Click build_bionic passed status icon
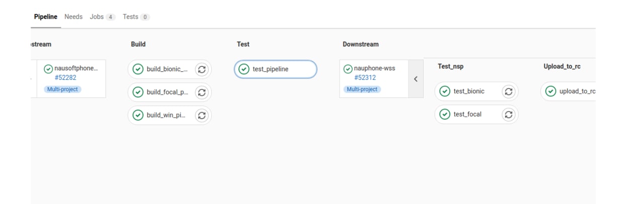 (x=138, y=69)
